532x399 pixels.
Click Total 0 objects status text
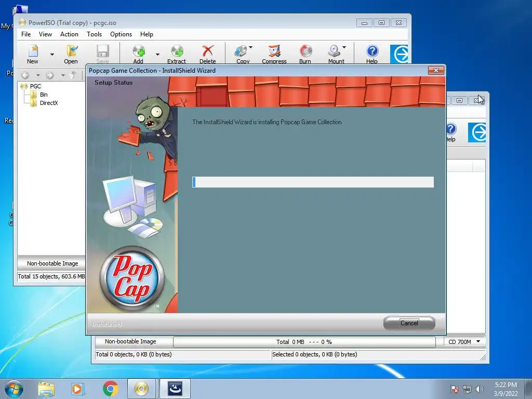click(134, 354)
